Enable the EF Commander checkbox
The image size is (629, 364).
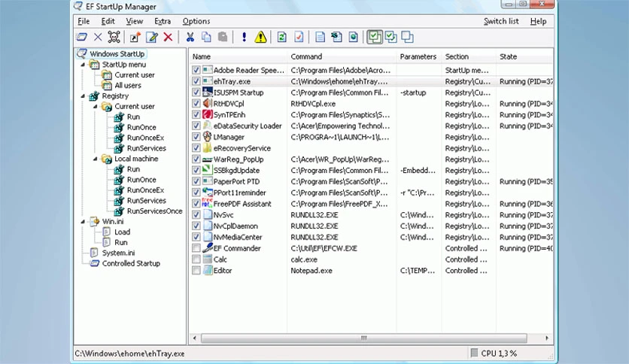(x=196, y=248)
